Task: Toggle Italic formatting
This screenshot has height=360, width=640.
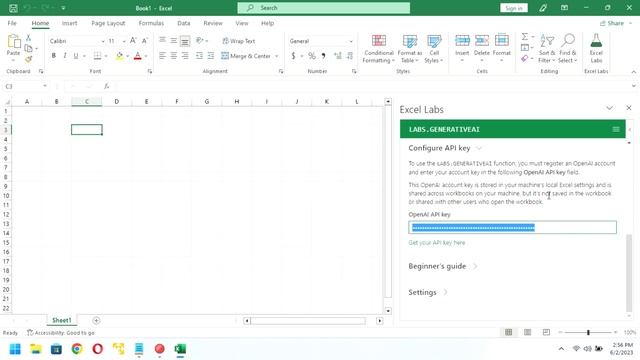Action: (64, 56)
